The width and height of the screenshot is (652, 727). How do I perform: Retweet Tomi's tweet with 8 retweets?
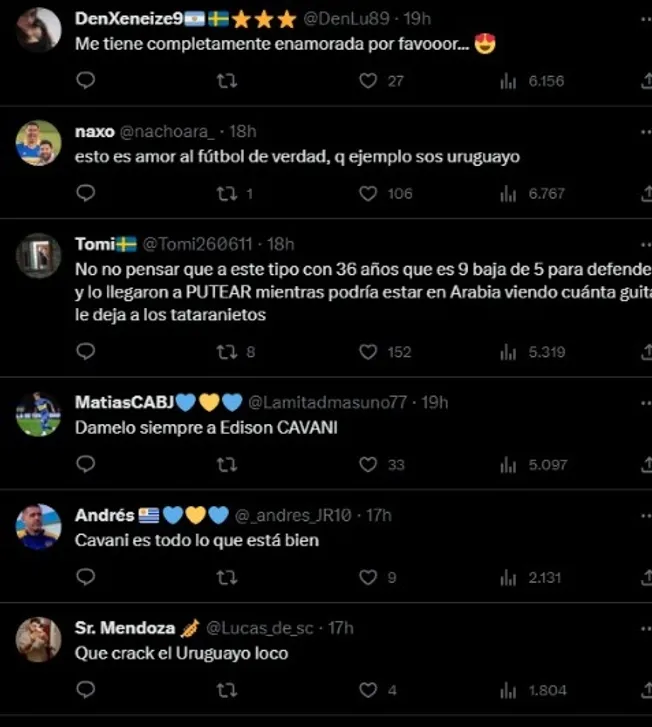coord(227,352)
